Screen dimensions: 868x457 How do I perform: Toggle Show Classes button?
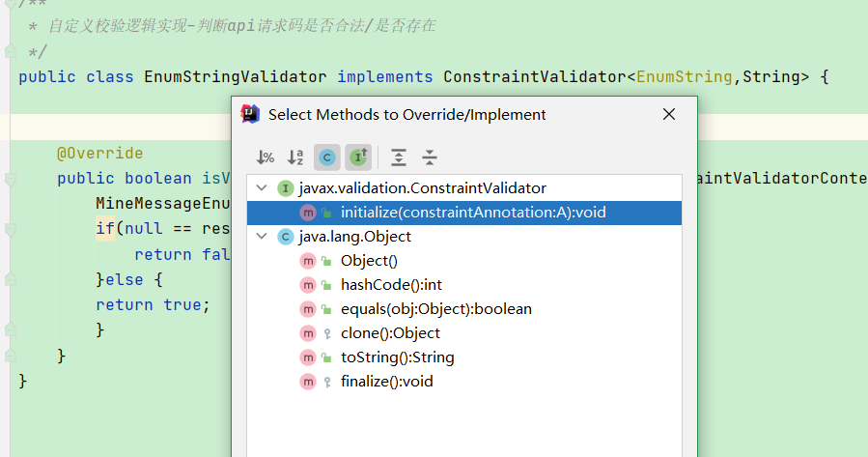tap(327, 157)
